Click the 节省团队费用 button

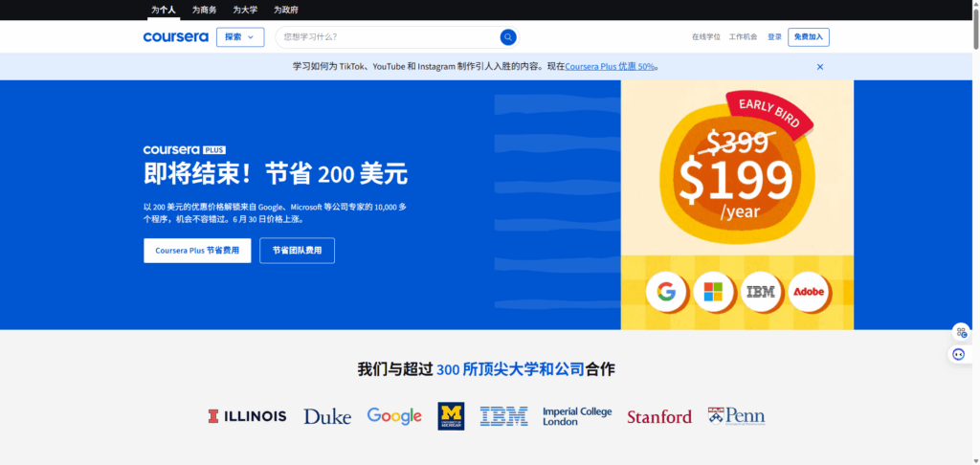tap(297, 251)
